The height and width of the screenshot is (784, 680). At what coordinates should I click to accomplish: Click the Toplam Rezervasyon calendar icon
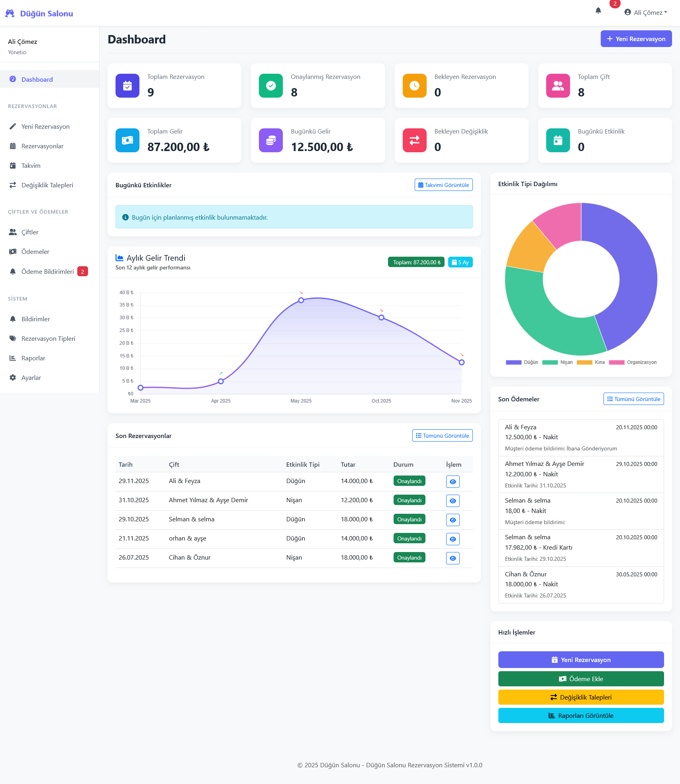[x=127, y=86]
